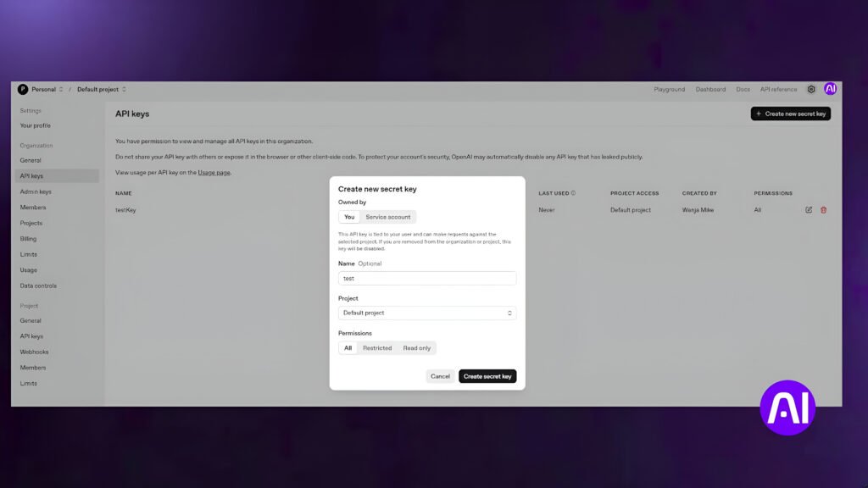This screenshot has width=868, height=488.
Task: Open the Project dropdown in dialog
Action: [426, 313]
